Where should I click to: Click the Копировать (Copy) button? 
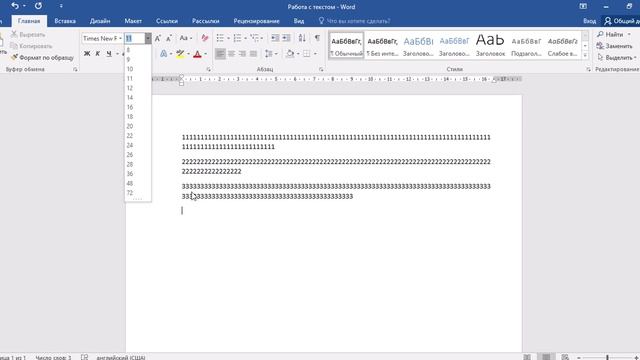coord(31,46)
